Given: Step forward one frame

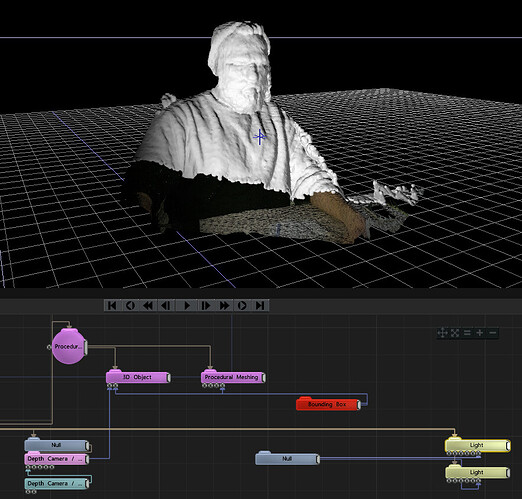Looking at the screenshot, I should (x=206, y=305).
